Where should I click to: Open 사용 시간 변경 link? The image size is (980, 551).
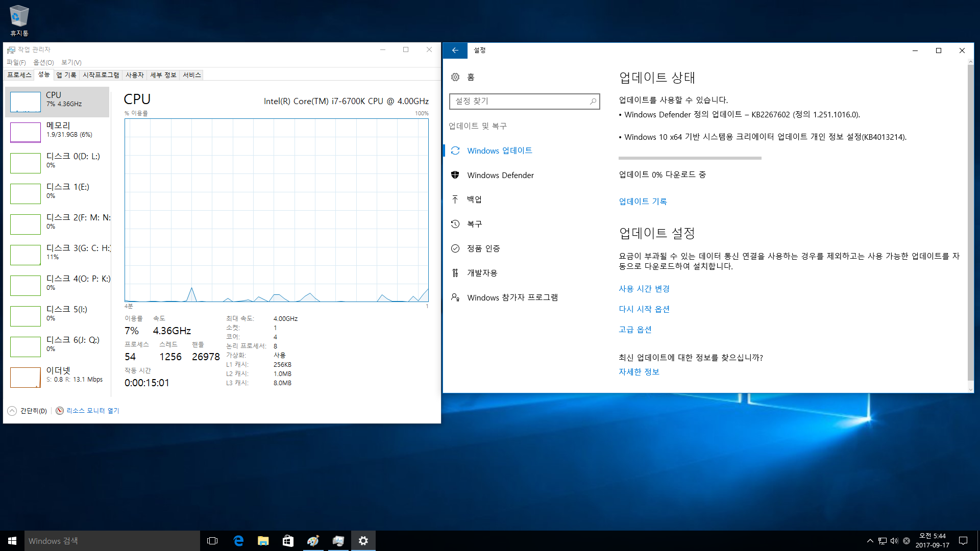[x=644, y=289]
